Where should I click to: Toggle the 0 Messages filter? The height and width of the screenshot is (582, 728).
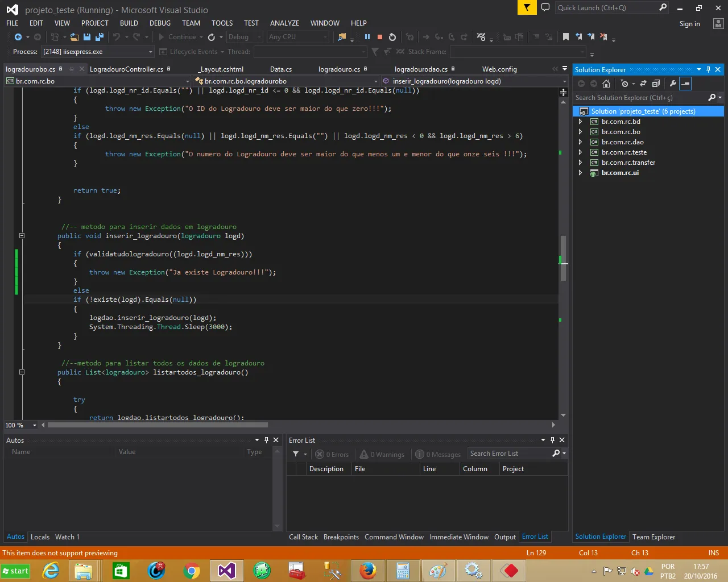coord(438,454)
